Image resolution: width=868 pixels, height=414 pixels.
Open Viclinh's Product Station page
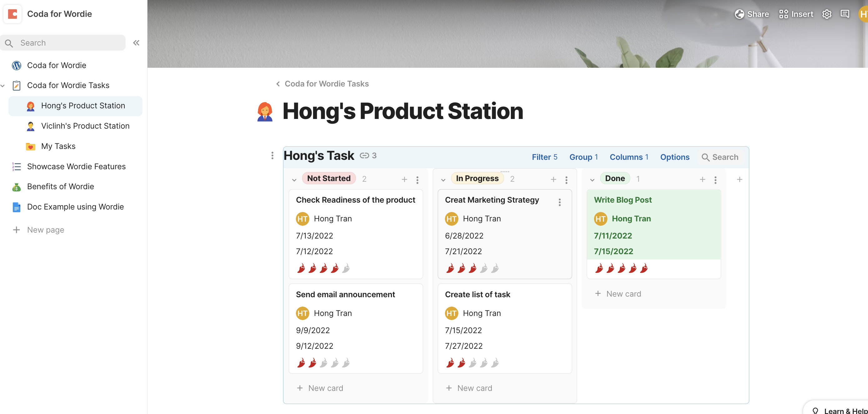click(x=85, y=126)
